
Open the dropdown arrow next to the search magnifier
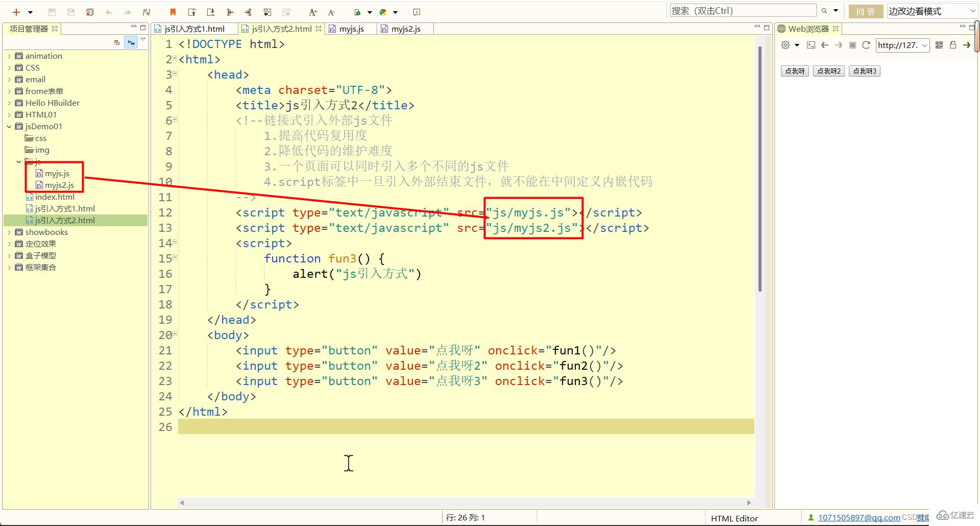[836, 11]
